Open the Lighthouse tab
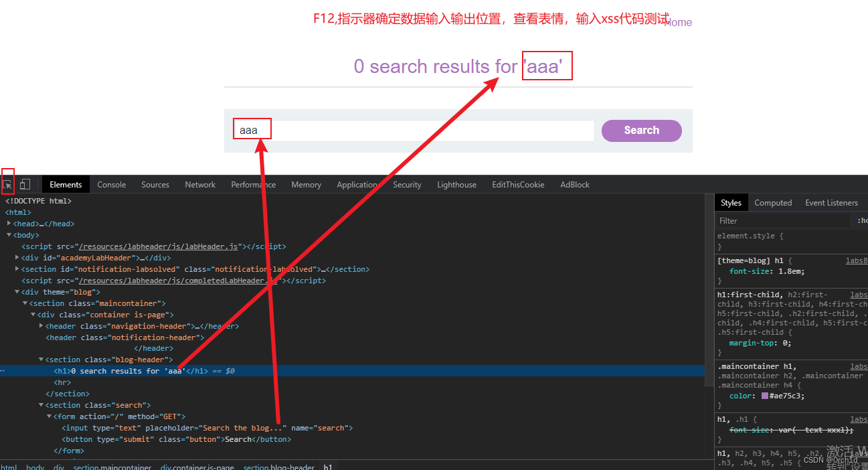Image resolution: width=868 pixels, height=470 pixels. [x=457, y=185]
